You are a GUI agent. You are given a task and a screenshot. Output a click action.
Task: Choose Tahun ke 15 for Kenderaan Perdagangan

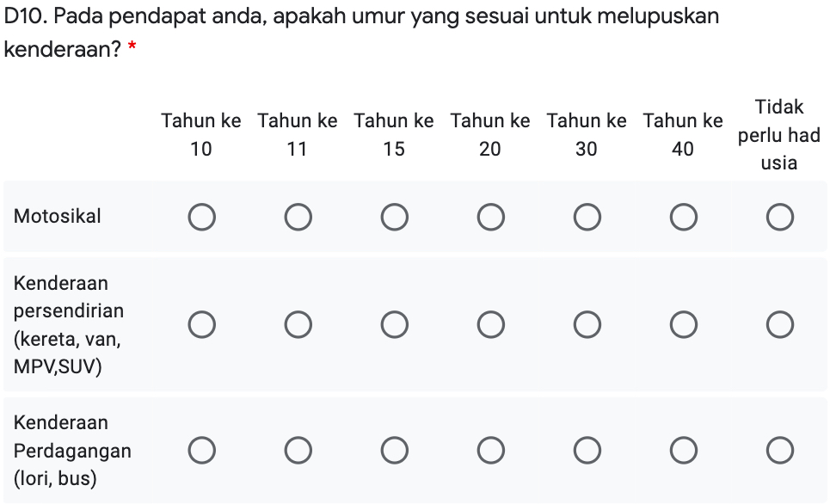(x=394, y=450)
